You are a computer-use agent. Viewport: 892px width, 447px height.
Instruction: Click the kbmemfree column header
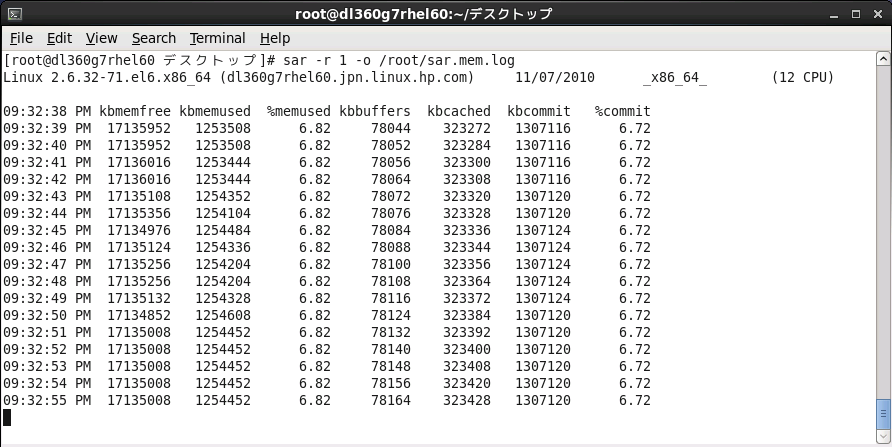[135, 111]
